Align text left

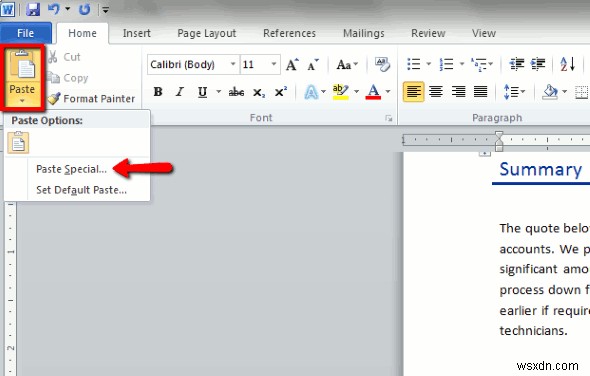[414, 91]
